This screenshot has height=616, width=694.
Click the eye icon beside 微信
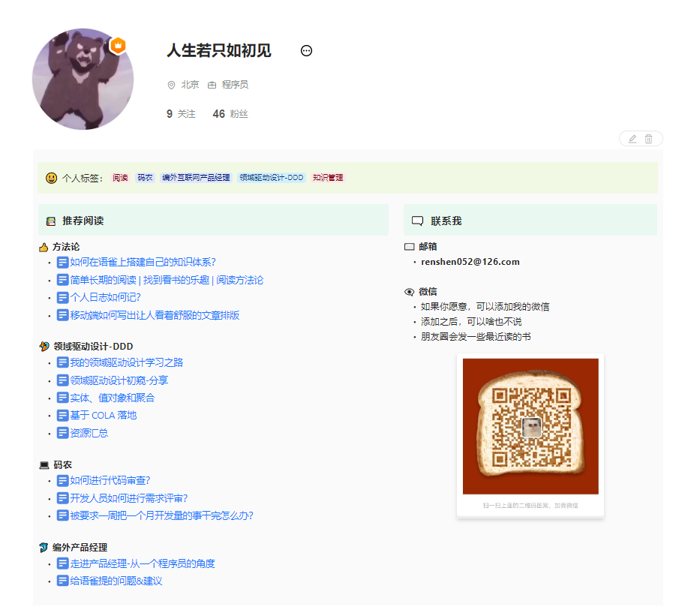(410, 292)
